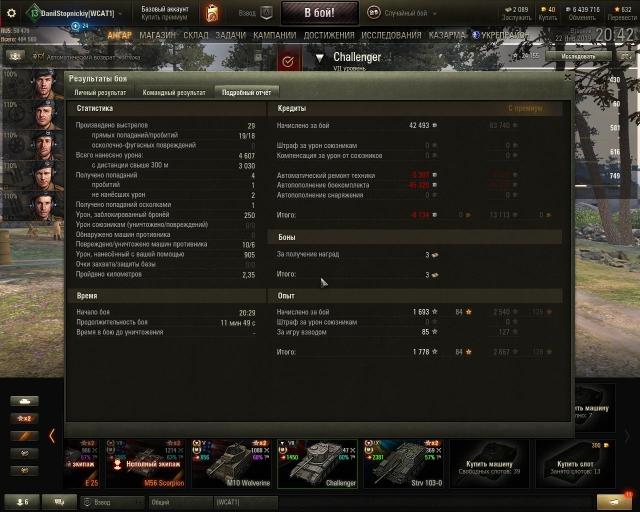Open the ДОСТИЖЕНИЯ menu tab
This screenshot has height=512, width=640.
(329, 36)
